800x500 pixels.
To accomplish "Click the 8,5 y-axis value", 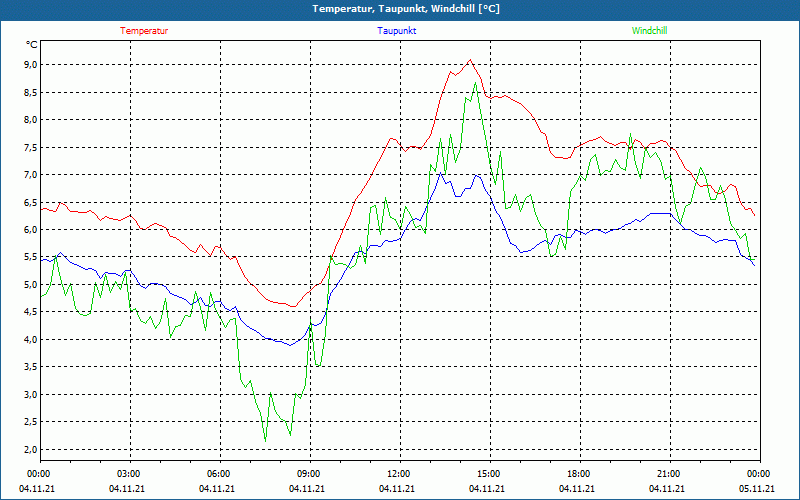I will [x=31, y=92].
